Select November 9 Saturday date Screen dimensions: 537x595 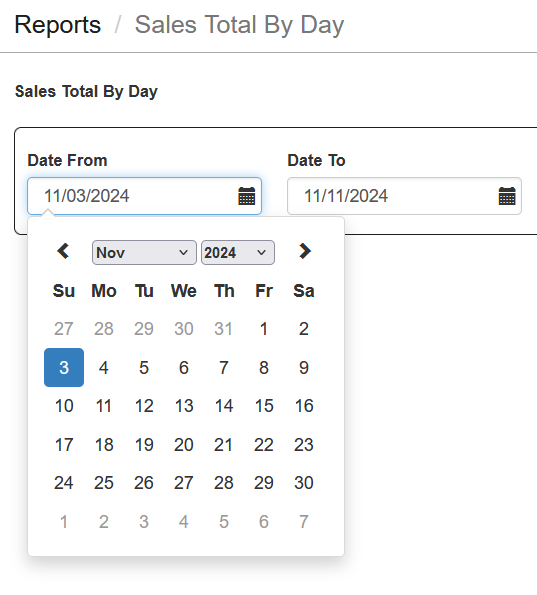[x=304, y=367]
